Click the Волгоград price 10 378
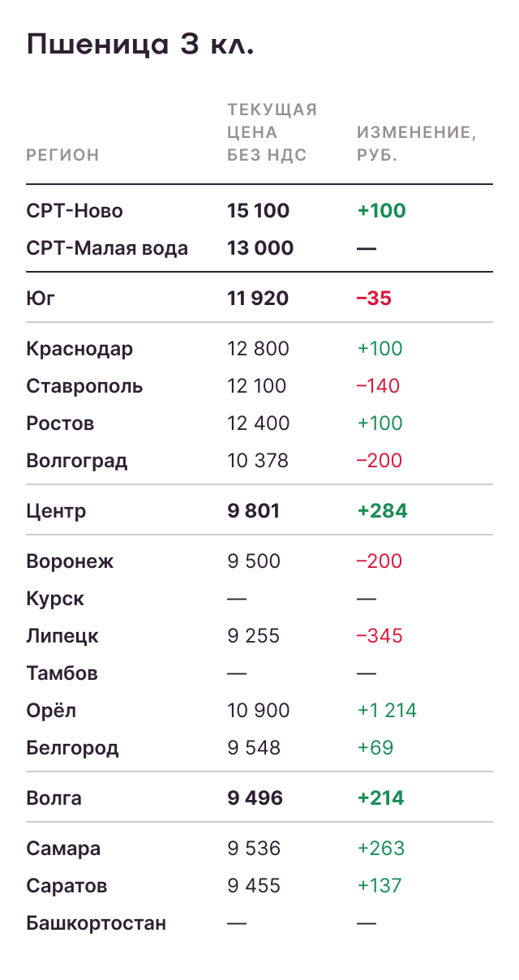Image resolution: width=519 pixels, height=980 pixels. (x=258, y=461)
